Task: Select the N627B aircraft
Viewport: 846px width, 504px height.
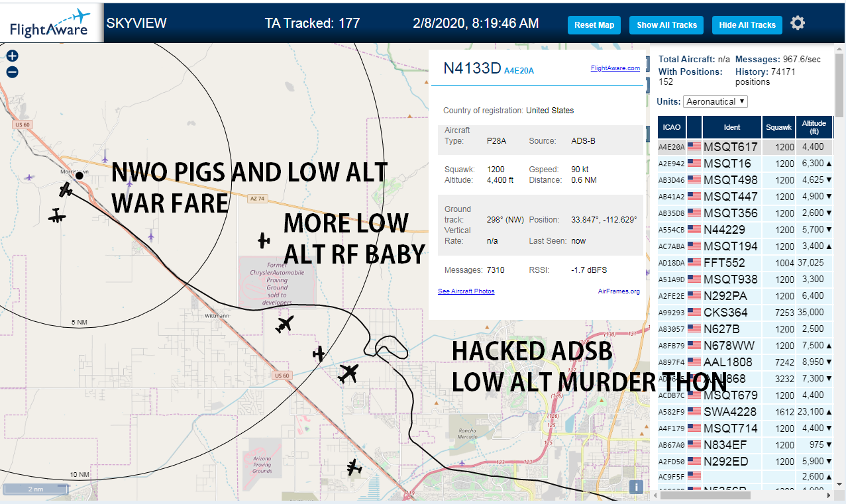Action: (745, 329)
